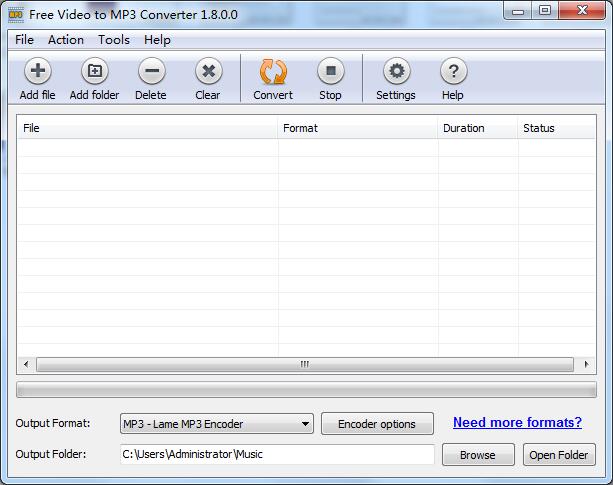Start conversion with the Convert icon

273,72
